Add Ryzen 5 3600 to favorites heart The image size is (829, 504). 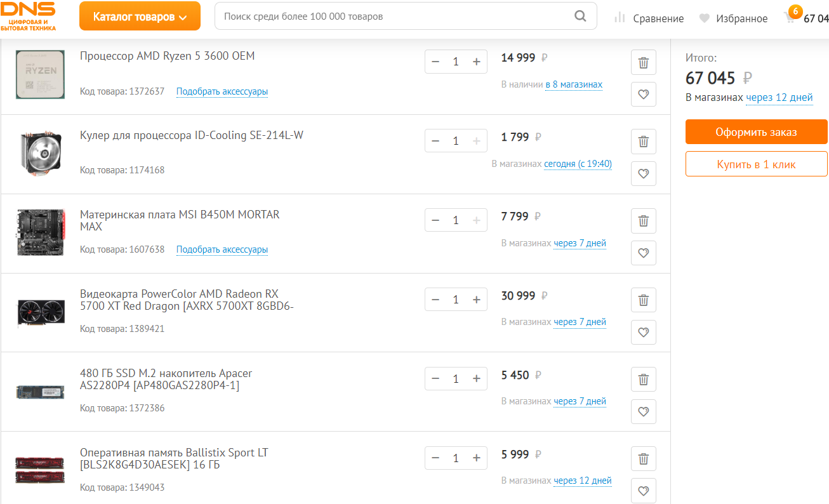pos(644,95)
